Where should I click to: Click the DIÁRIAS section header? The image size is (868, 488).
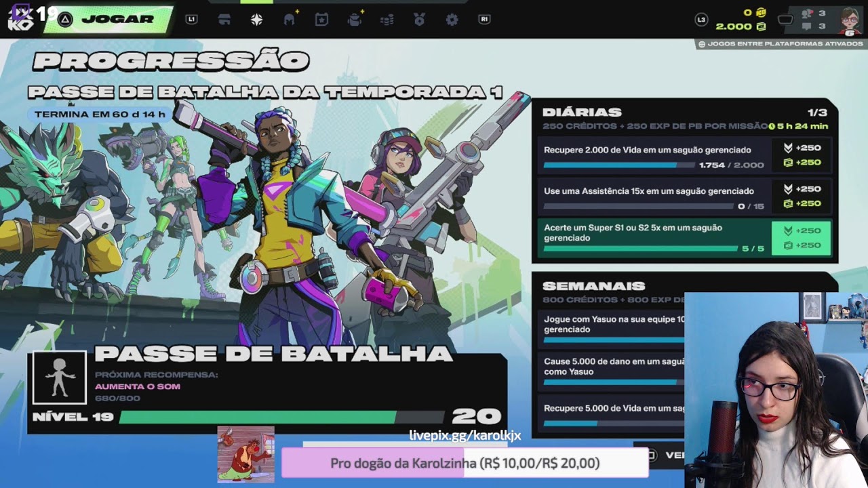[x=582, y=113]
